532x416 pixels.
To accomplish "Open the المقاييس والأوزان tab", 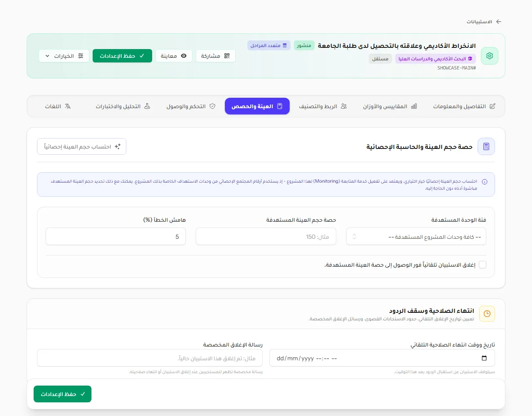I will pos(390,106).
